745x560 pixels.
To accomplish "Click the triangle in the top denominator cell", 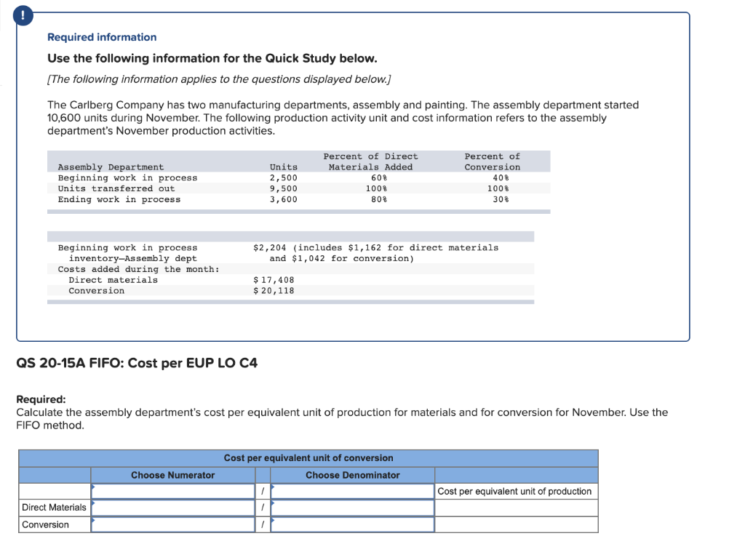I will 274,487.
